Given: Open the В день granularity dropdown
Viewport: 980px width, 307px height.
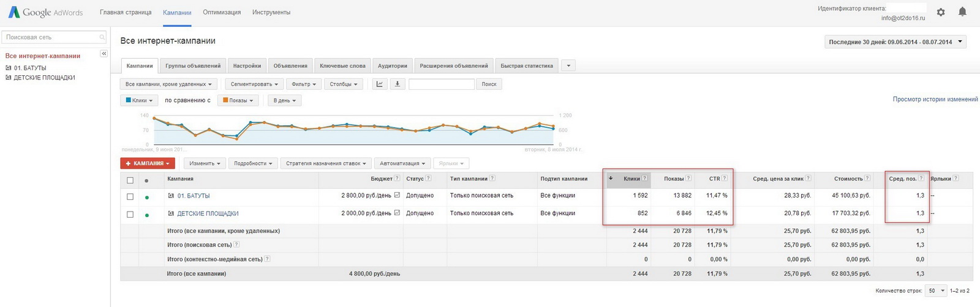Looking at the screenshot, I should pos(284,100).
